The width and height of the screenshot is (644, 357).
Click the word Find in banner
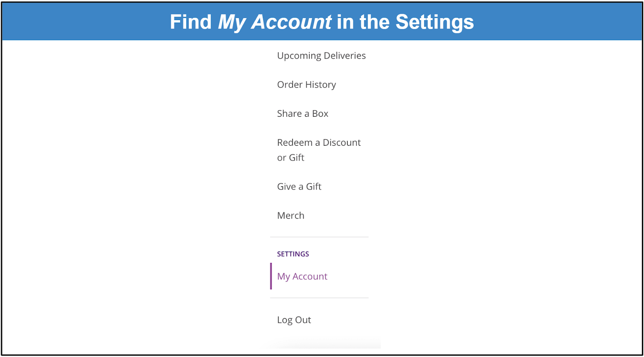coord(191,22)
